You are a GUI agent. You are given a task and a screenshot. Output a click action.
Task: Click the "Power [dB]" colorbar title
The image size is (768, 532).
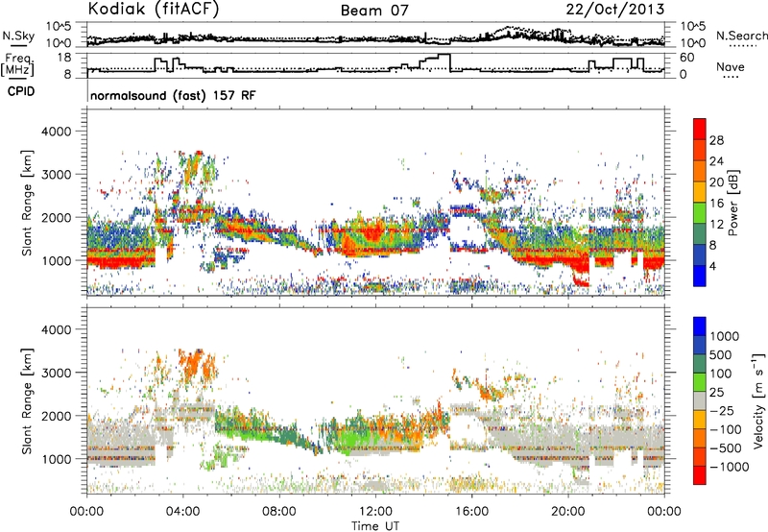(x=732, y=203)
